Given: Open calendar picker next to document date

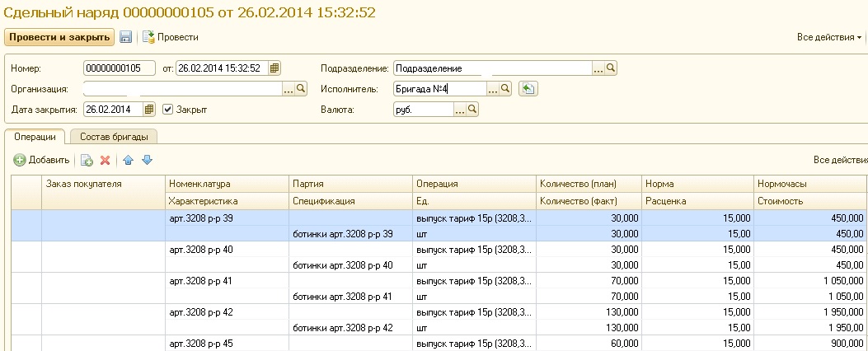Looking at the screenshot, I should coord(274,68).
